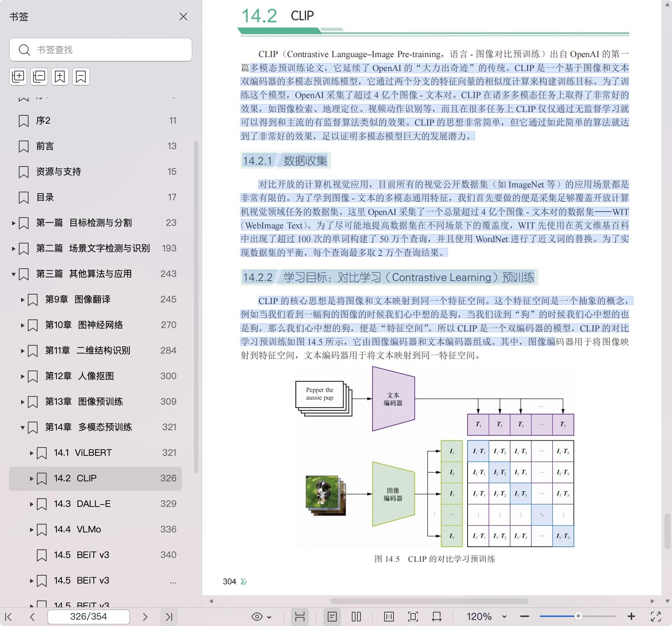This screenshot has width=672, height=626.
Task: Click the page number field 326/354
Action: (x=89, y=617)
